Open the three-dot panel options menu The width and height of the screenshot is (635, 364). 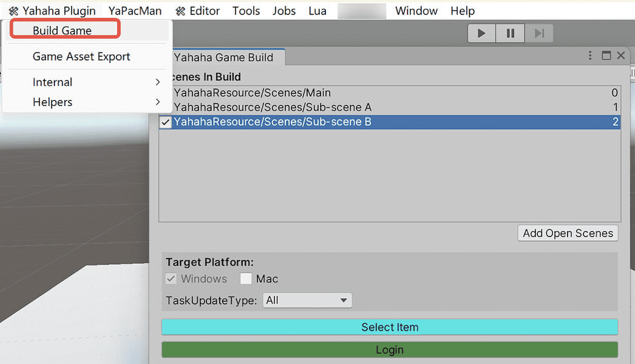click(590, 56)
